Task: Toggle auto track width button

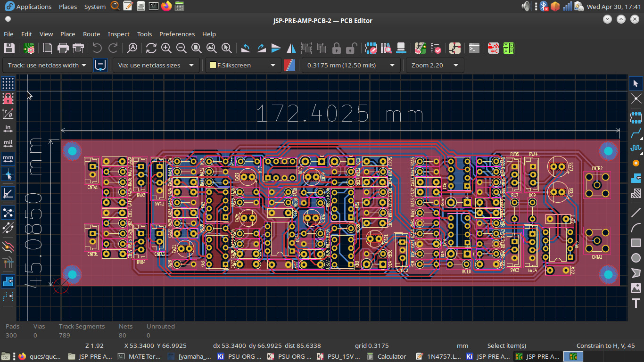Action: click(100, 65)
